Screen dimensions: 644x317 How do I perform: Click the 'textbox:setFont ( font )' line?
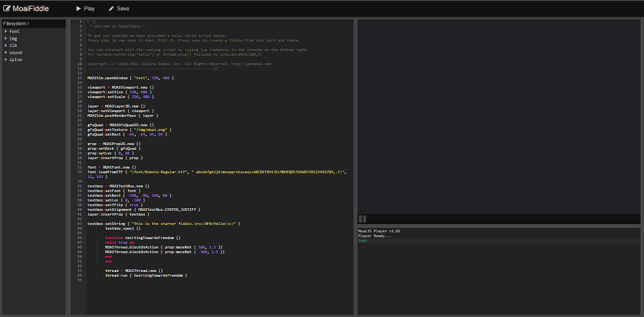114,191
